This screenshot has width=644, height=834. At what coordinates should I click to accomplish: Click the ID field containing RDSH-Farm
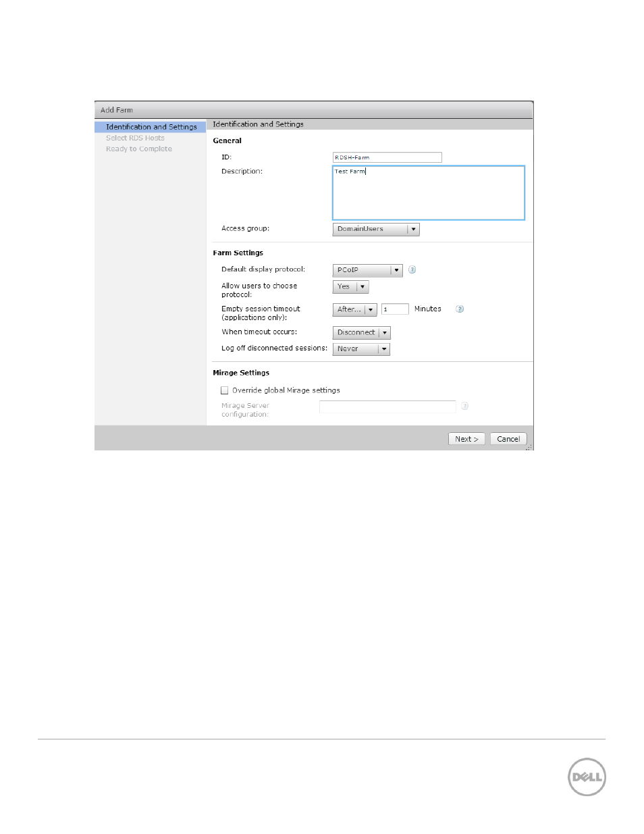(x=387, y=157)
